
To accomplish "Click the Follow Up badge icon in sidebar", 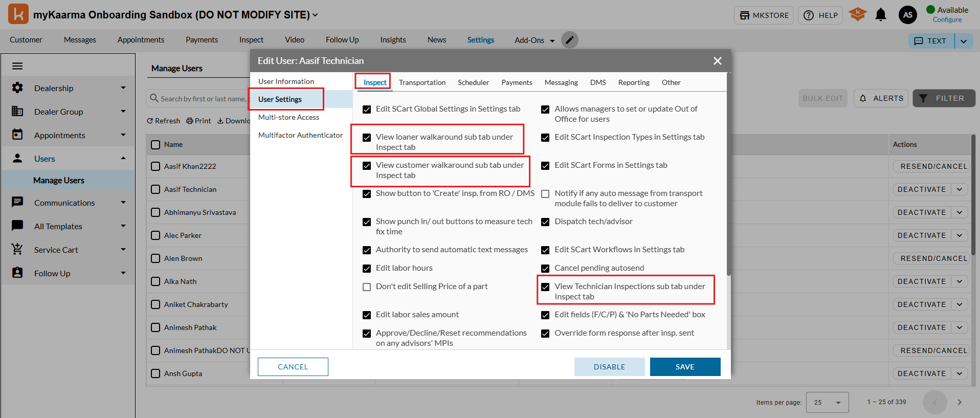I will 17,273.
